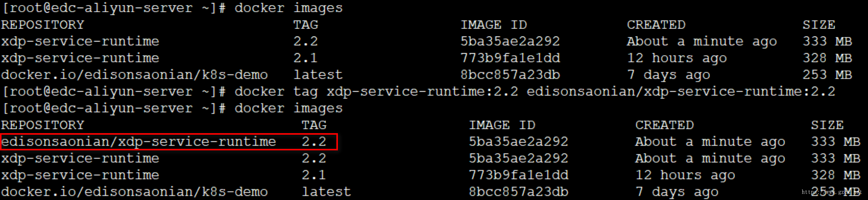This screenshot has width=868, height=200.
Task: Click tag 2.1 in the first listing
Action: (306, 58)
